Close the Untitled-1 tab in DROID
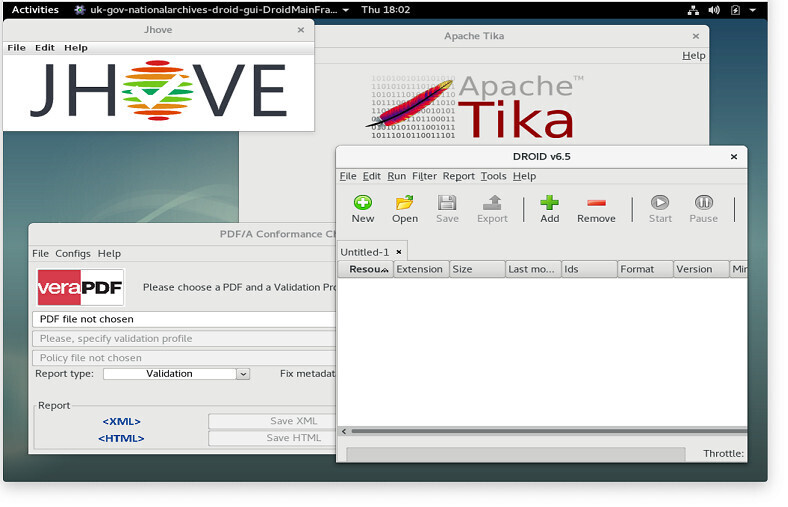788x507 pixels. tap(399, 252)
